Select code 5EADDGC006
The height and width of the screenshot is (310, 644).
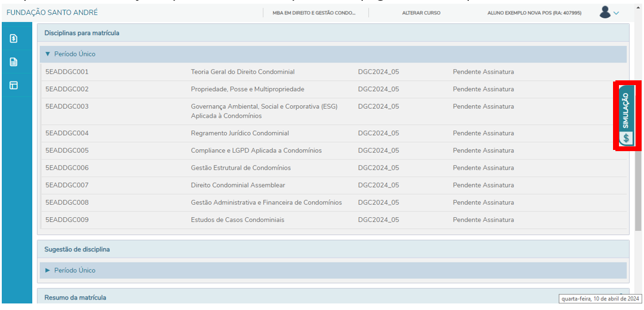[x=67, y=168]
